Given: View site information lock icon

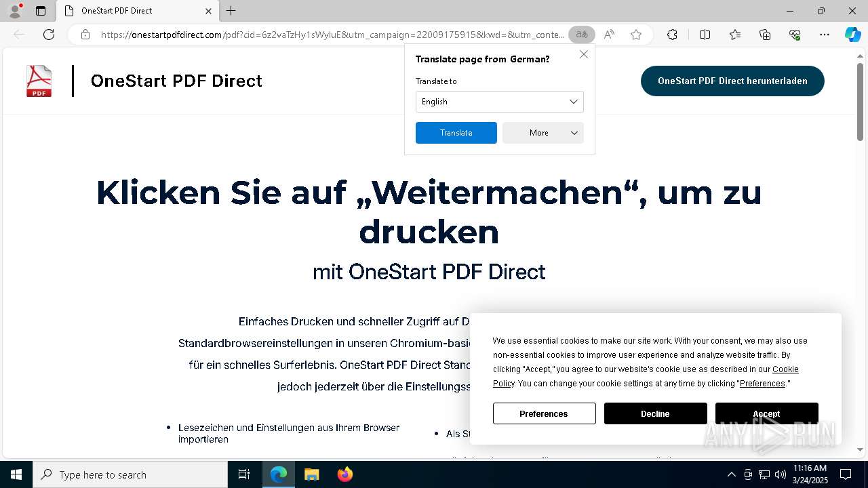Looking at the screenshot, I should [85, 35].
